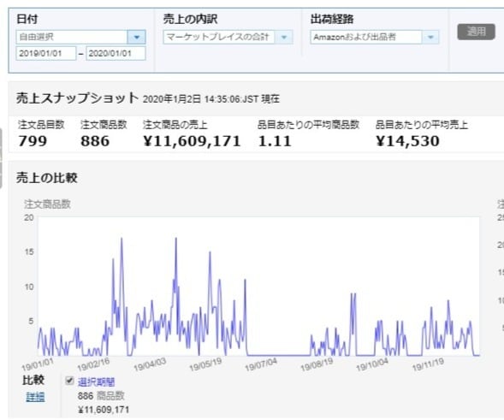Click the 886 商品数 legend text
The height and width of the screenshot is (420, 504).
point(101,396)
